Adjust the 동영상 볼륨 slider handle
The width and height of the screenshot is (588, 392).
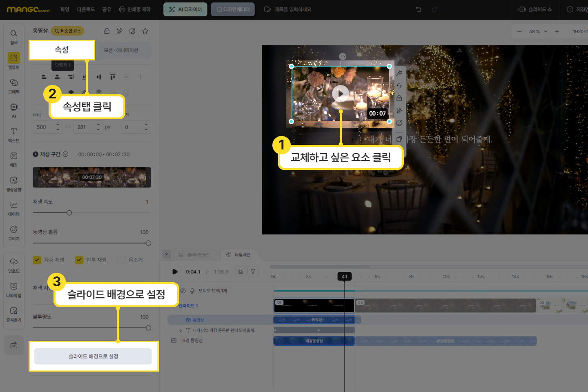coord(148,243)
